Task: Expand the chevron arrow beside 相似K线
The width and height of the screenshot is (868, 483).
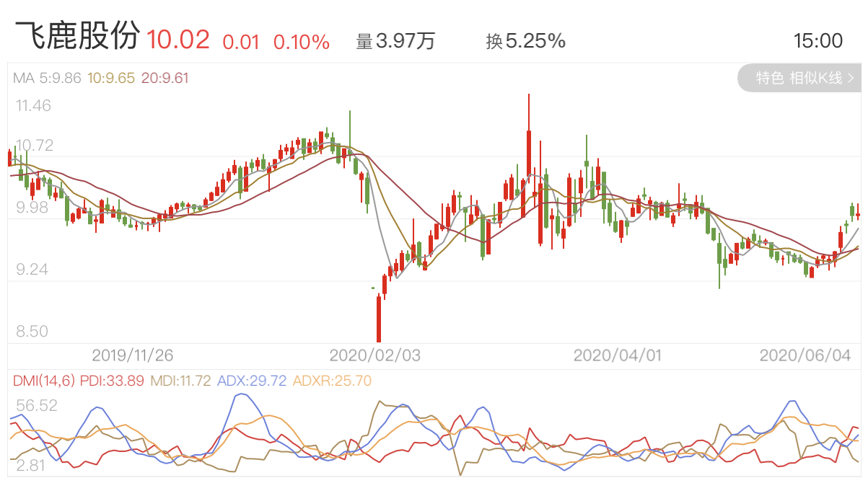Action: pos(851,78)
